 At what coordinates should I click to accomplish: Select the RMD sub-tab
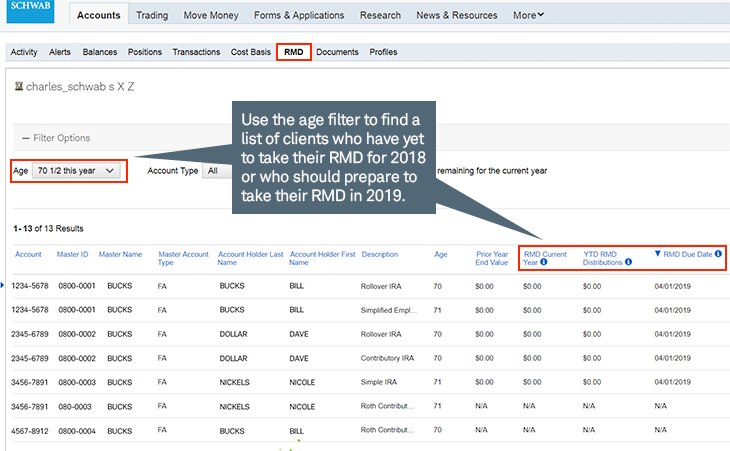[294, 52]
